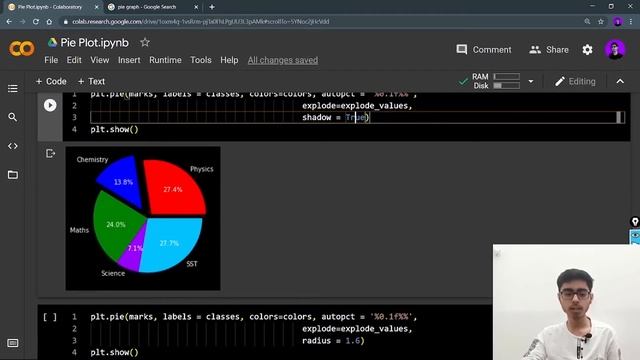The height and width of the screenshot is (360, 640).
Task: Open a new browser tab
Action: point(212,7)
